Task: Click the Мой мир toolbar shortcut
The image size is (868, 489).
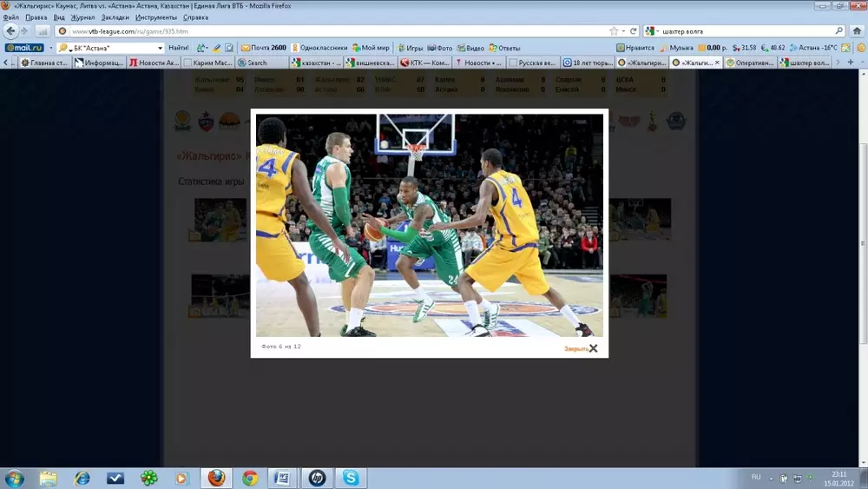Action: tap(371, 48)
